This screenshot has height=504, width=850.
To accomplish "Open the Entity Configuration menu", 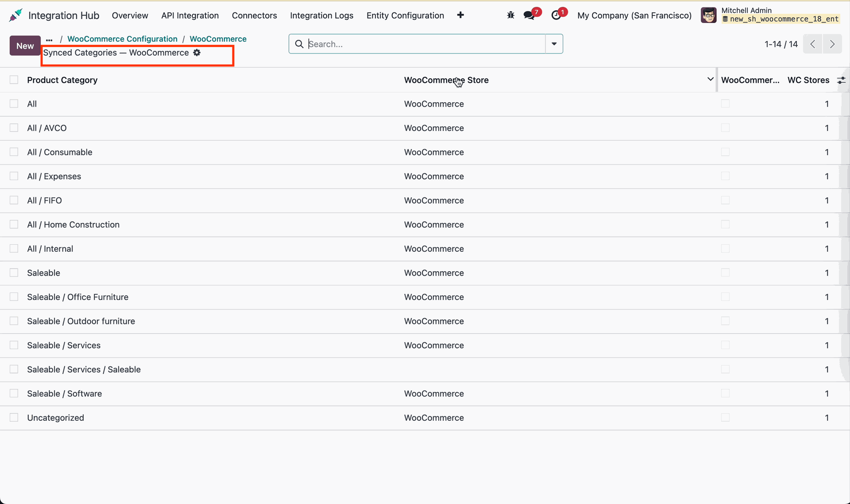I will (x=405, y=15).
